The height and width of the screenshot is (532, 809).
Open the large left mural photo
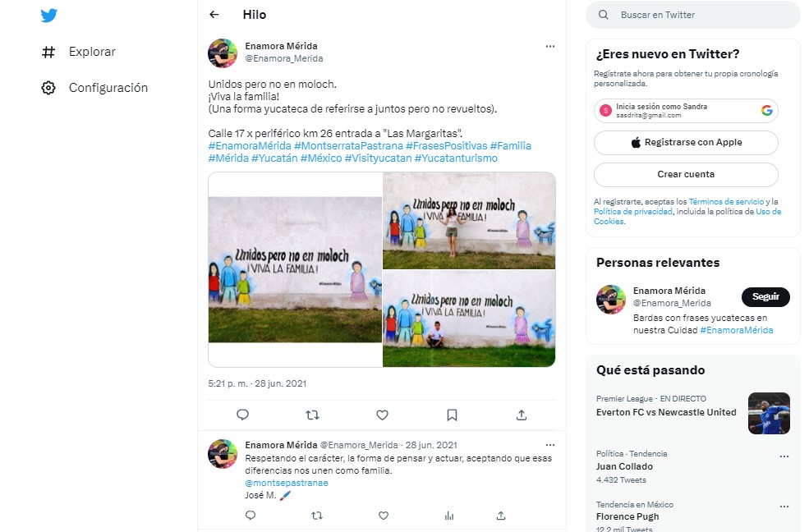[x=295, y=269]
